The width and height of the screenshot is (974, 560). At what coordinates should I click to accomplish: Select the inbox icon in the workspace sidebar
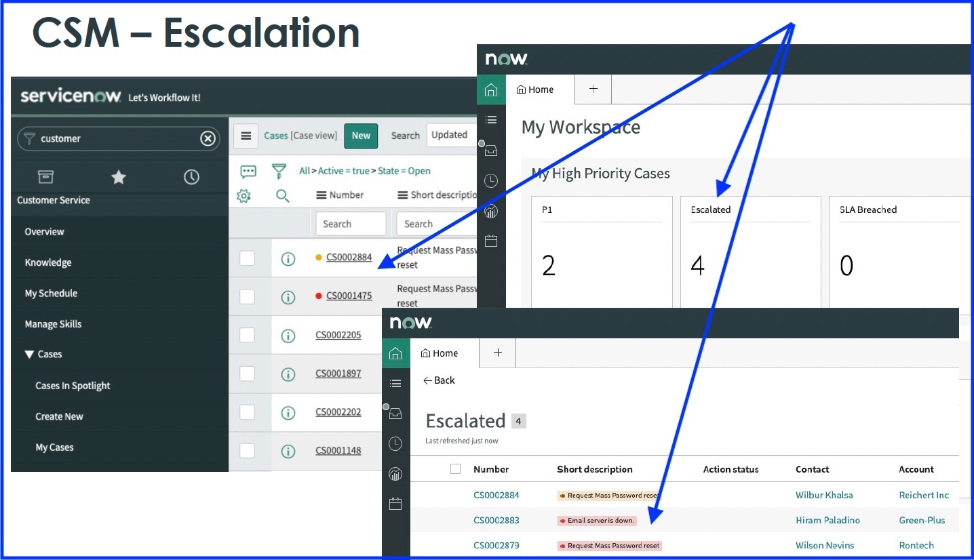click(x=491, y=150)
